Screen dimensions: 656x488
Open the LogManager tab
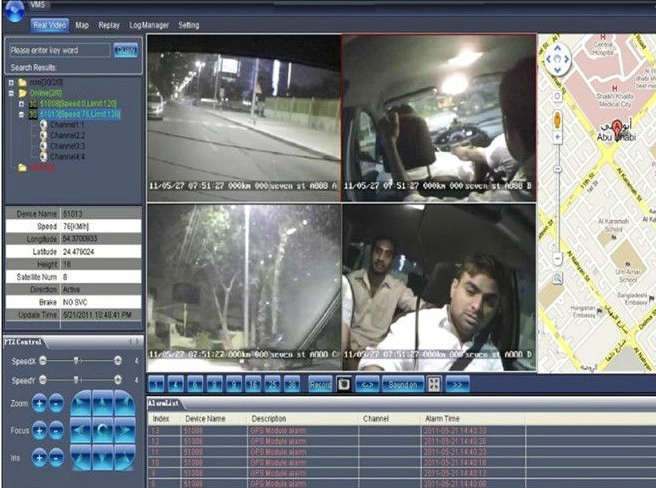click(149, 25)
